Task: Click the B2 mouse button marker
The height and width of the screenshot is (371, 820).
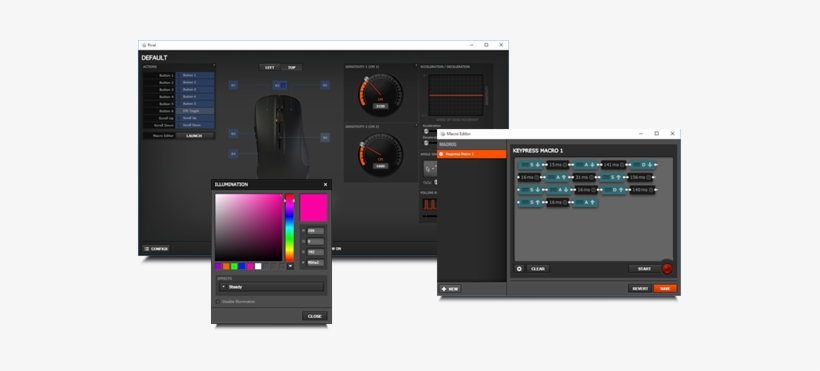Action: pos(325,85)
